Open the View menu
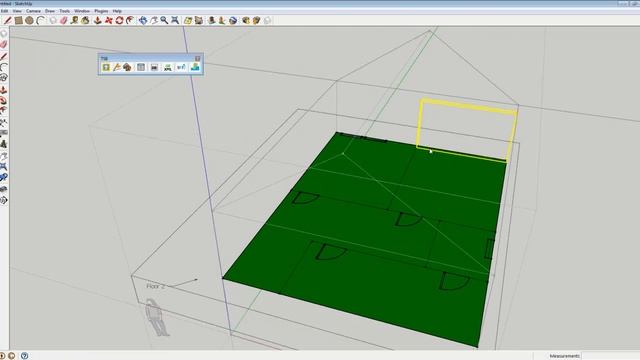Screen dimensions: 640x360 17,11
